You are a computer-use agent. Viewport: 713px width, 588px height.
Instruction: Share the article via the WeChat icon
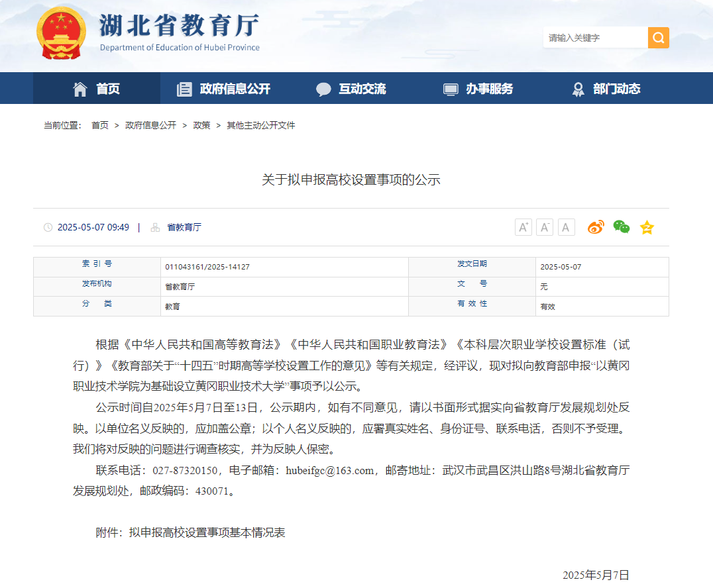coord(621,227)
